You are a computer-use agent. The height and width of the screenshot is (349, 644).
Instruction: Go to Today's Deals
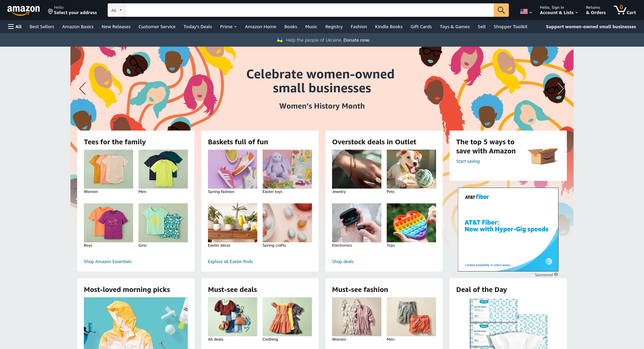point(198,27)
